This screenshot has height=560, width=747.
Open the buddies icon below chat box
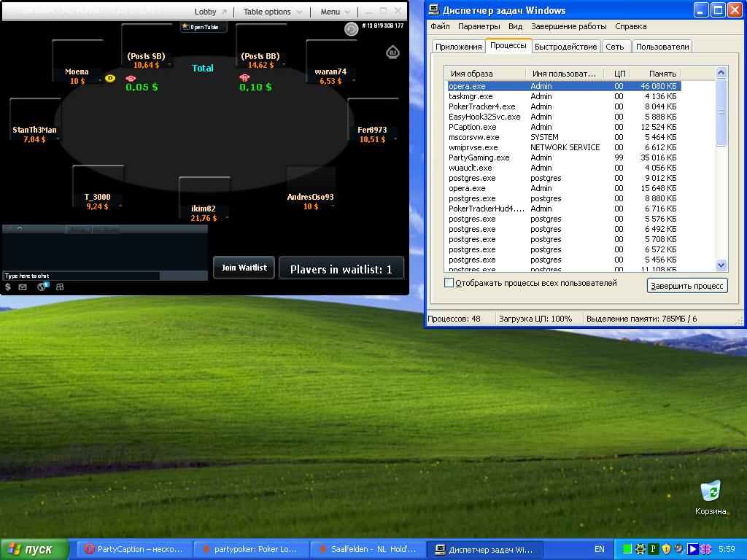[x=60, y=287]
